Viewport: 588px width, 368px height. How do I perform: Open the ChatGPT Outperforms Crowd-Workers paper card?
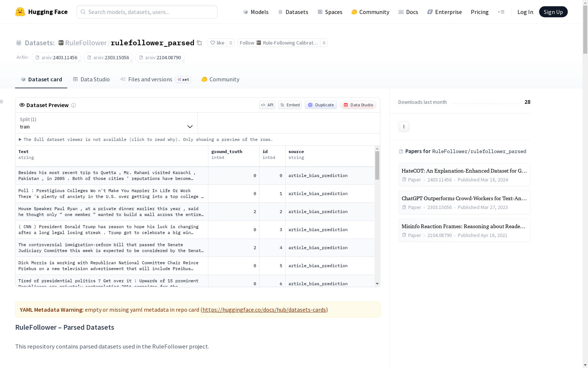464,202
